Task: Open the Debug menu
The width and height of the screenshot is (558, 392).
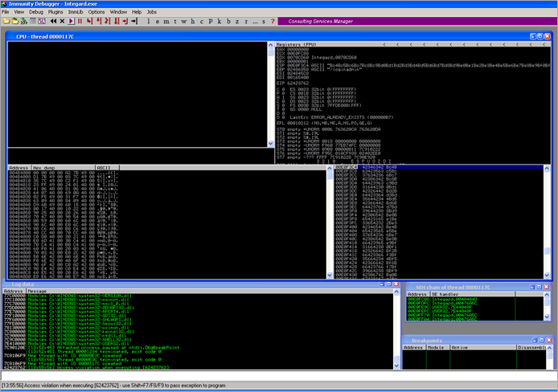Action: click(36, 12)
